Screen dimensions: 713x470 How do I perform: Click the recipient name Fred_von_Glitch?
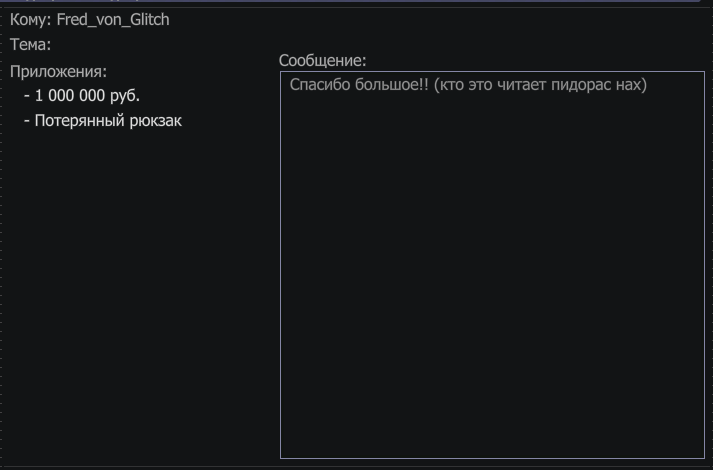point(113,20)
